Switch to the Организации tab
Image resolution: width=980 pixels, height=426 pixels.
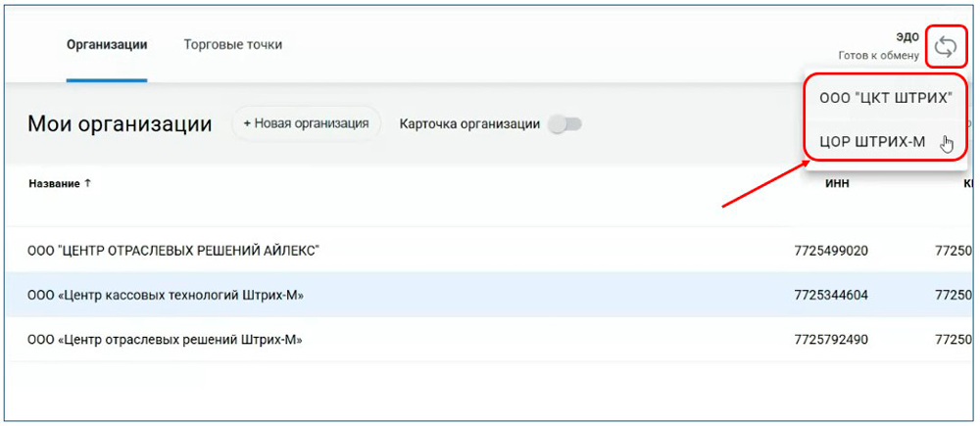[107, 45]
